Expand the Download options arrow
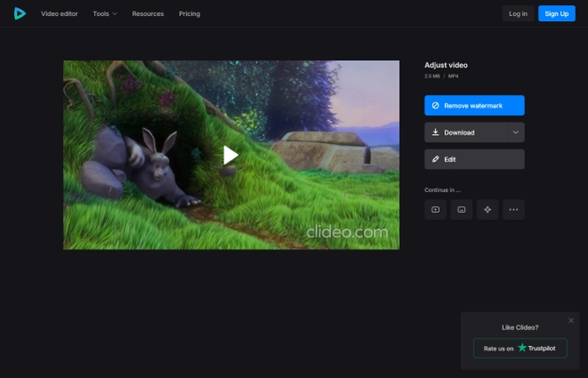This screenshot has width=588, height=378. pos(516,132)
